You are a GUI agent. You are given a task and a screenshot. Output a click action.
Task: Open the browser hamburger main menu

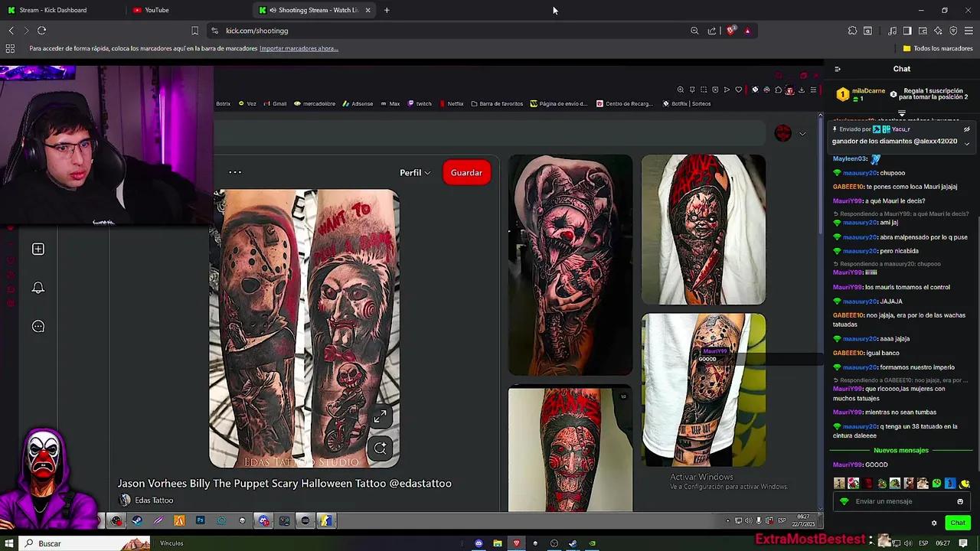coord(969,31)
